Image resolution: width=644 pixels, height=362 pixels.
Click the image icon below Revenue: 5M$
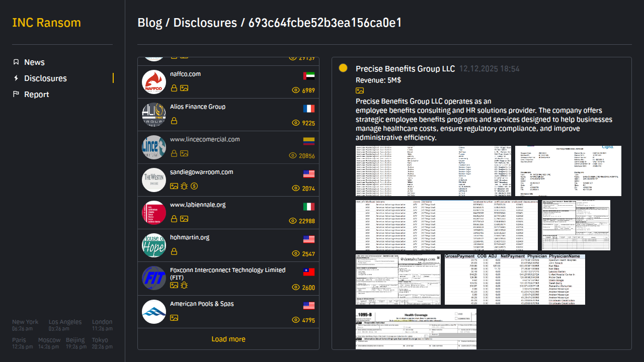tap(360, 90)
